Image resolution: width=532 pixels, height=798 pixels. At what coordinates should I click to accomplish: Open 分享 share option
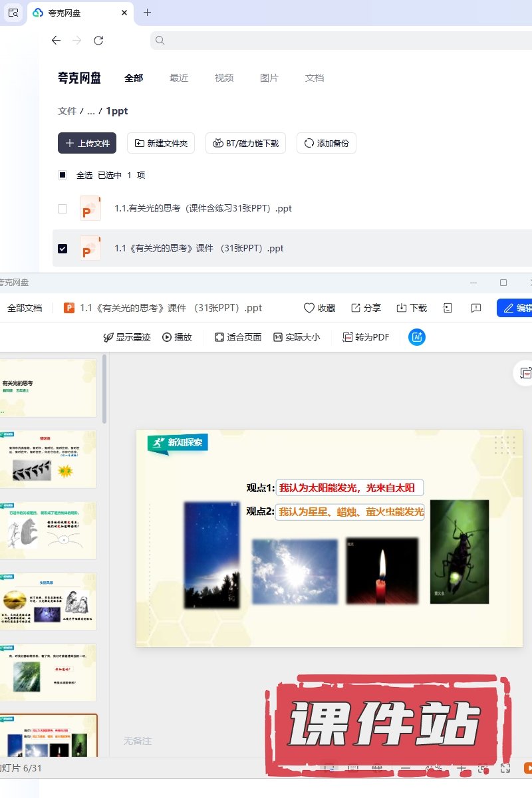366,308
